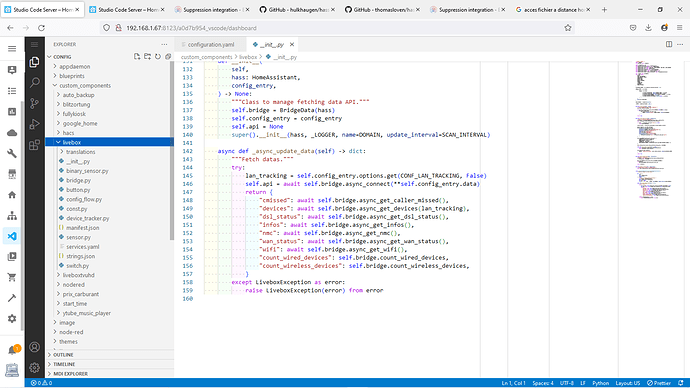Switch to configuration.yaml tab
Screen dimensions: 690x388
click(208, 44)
